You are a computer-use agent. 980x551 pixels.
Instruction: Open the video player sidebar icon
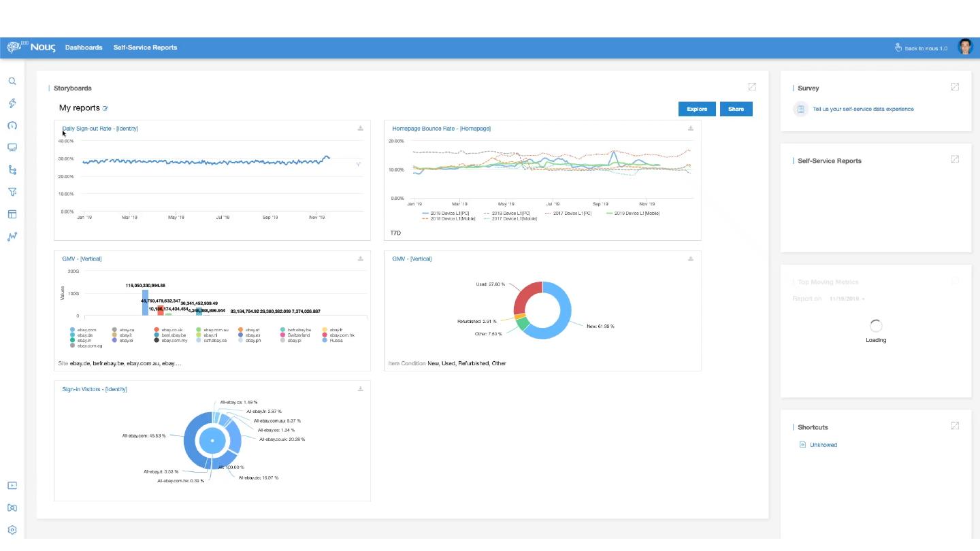click(x=12, y=486)
